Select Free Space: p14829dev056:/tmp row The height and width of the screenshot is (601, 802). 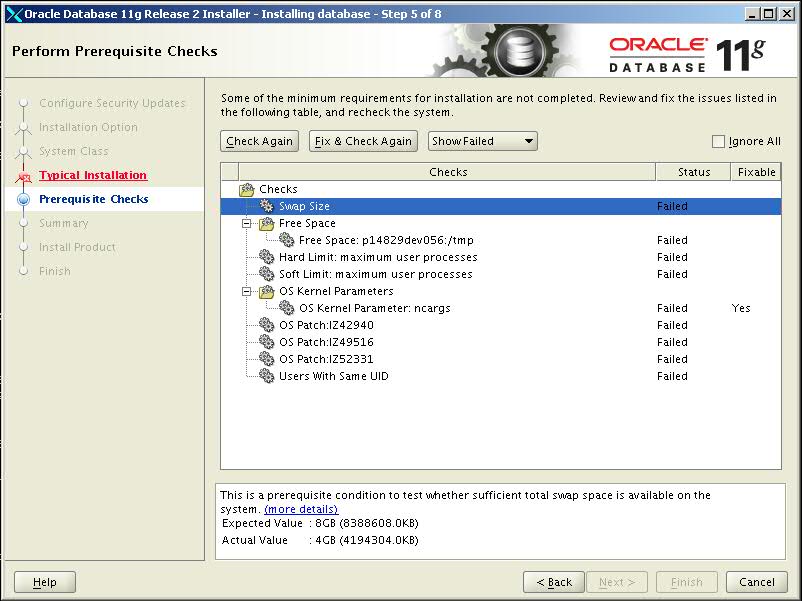(501, 240)
